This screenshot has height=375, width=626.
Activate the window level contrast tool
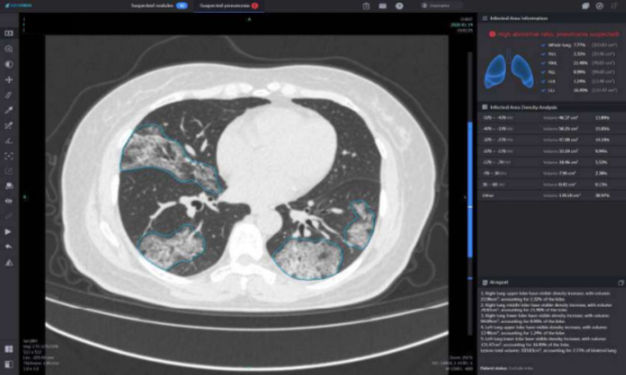9,64
